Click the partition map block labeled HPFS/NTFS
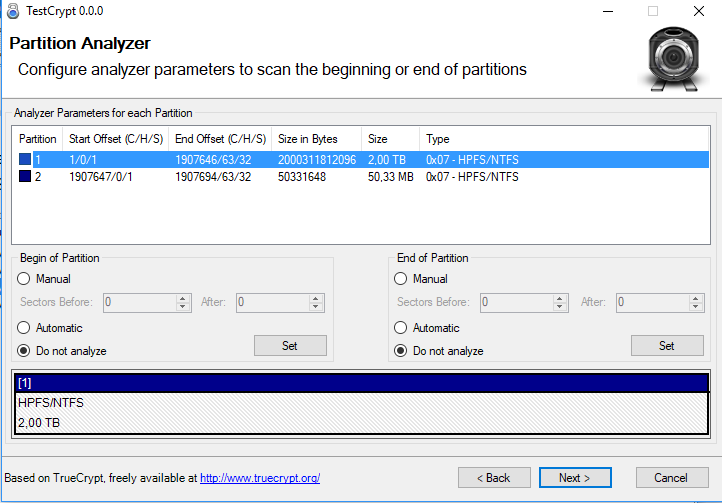This screenshot has height=503, width=722. coord(361,413)
